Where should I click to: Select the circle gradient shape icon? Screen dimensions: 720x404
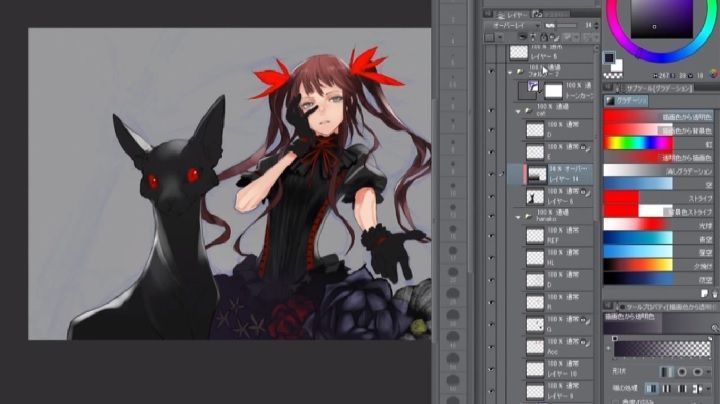(682, 371)
